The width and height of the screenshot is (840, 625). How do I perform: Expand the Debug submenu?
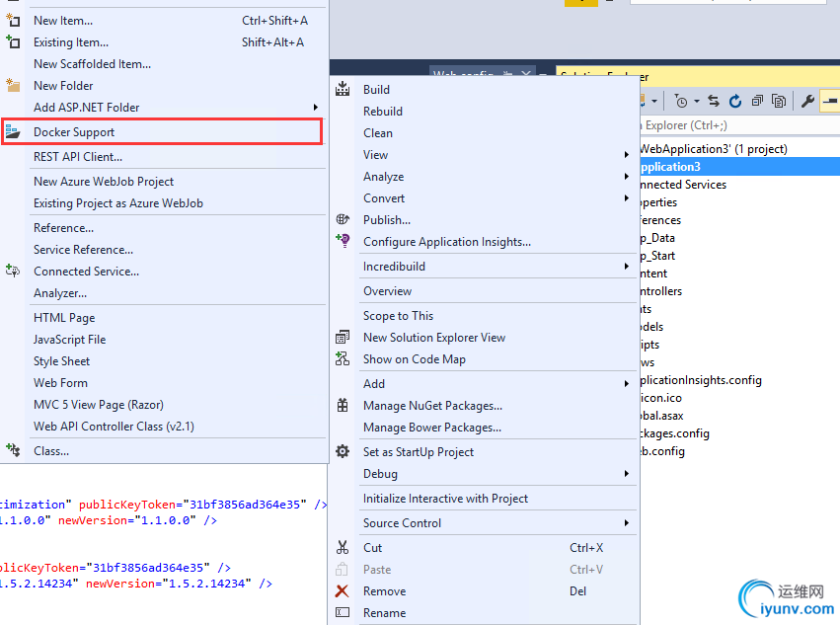coord(626,473)
